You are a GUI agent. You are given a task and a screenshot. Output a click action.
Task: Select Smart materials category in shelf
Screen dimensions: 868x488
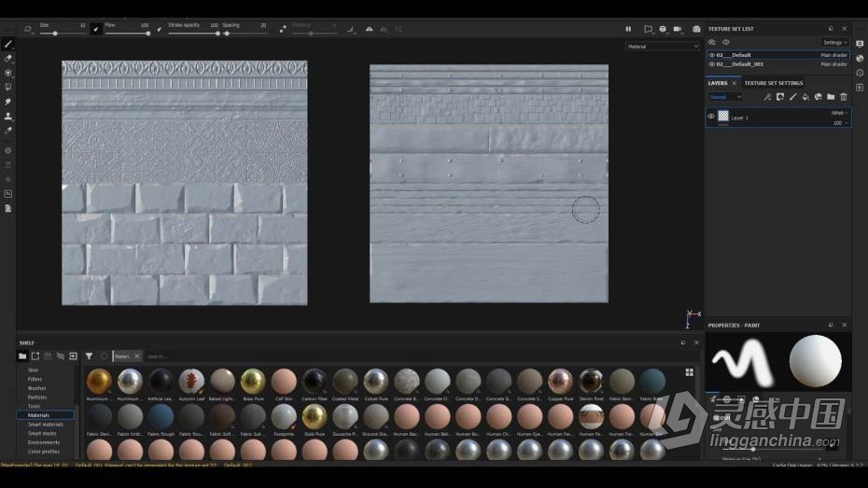click(46, 425)
